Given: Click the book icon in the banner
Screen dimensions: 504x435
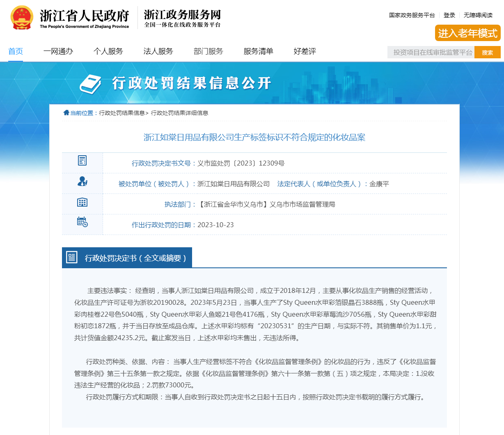Looking at the screenshot, I should click(x=90, y=84).
